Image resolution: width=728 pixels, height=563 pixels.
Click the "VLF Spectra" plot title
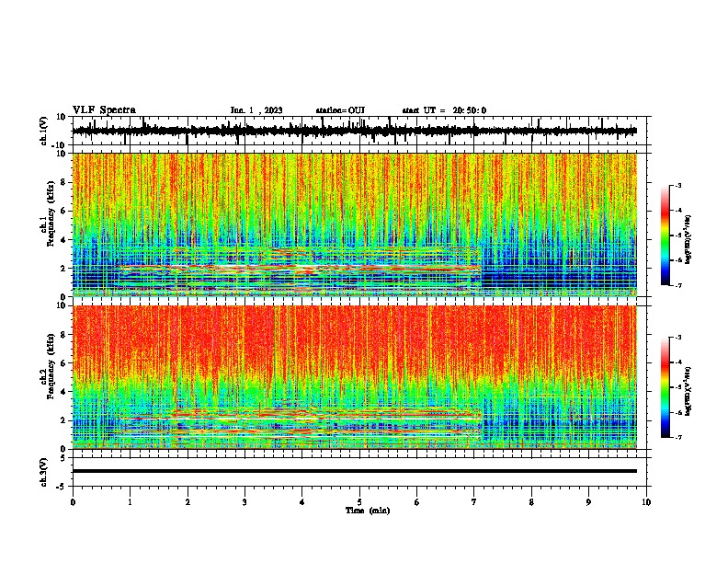(105, 110)
